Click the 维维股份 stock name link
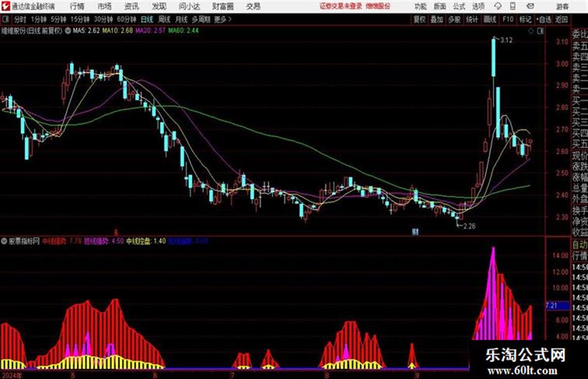Image resolution: width=588 pixels, height=379 pixels. [378, 6]
